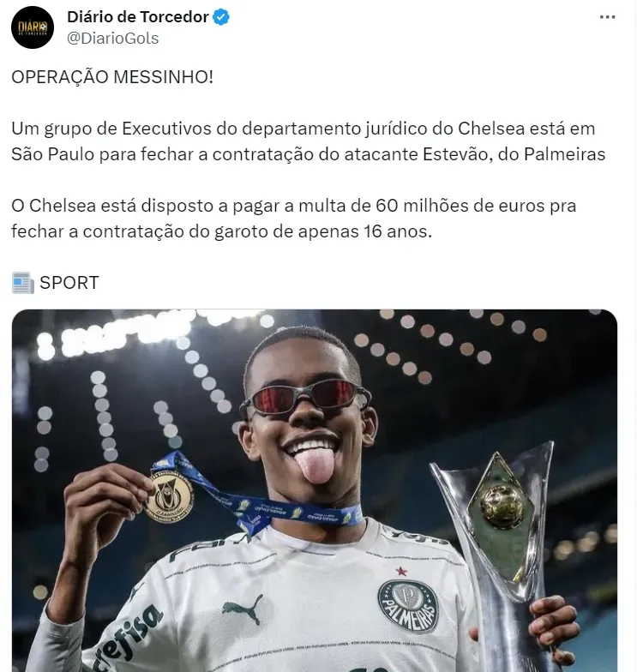The height and width of the screenshot is (672, 637).
Task: Open the attached player photo
Action: tap(315, 490)
